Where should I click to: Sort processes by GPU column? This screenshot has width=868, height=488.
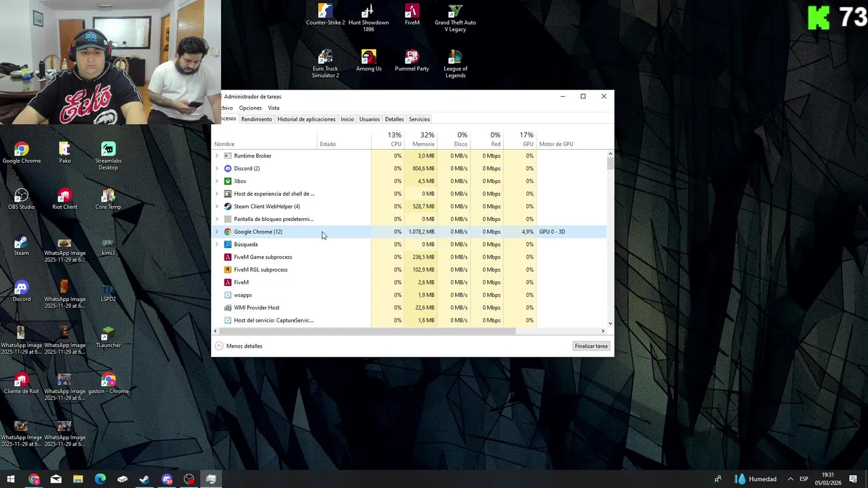pos(521,139)
